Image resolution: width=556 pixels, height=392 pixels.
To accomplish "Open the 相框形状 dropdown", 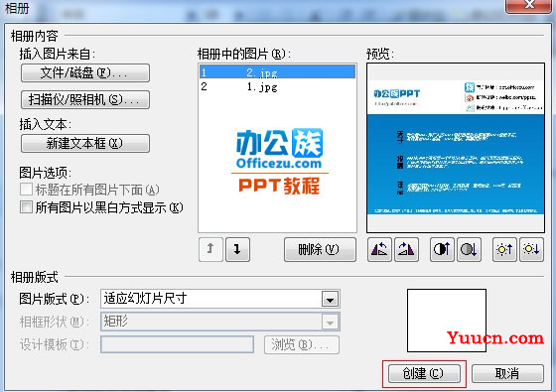I will click(220, 322).
